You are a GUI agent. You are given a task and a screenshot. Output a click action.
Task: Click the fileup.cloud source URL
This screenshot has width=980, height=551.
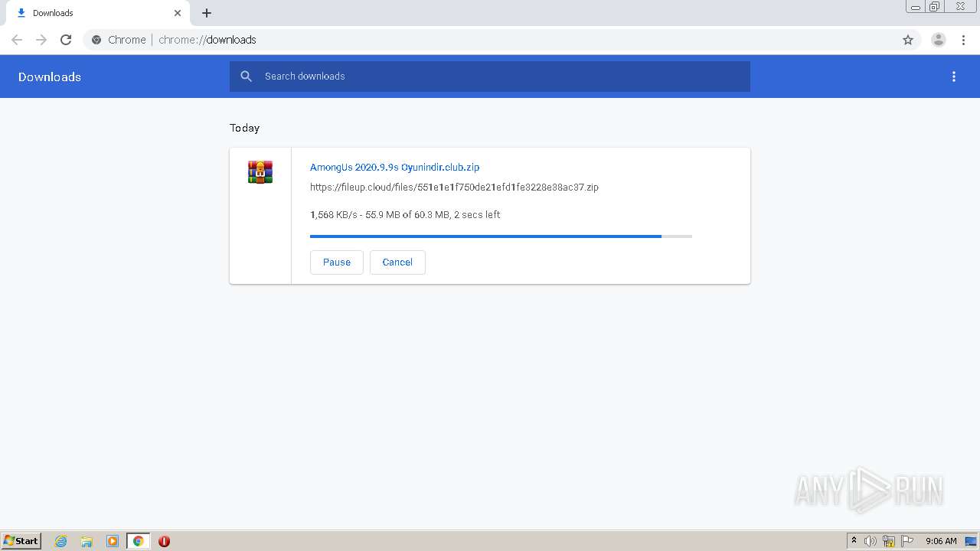click(454, 187)
